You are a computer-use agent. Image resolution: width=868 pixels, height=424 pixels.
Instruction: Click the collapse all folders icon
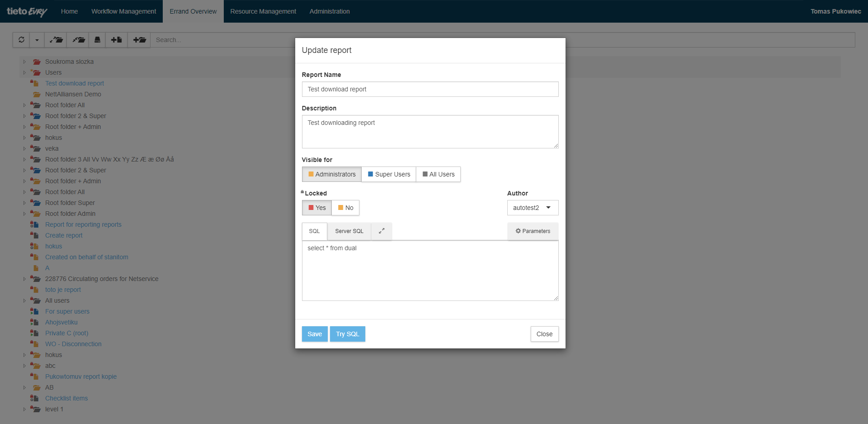79,40
